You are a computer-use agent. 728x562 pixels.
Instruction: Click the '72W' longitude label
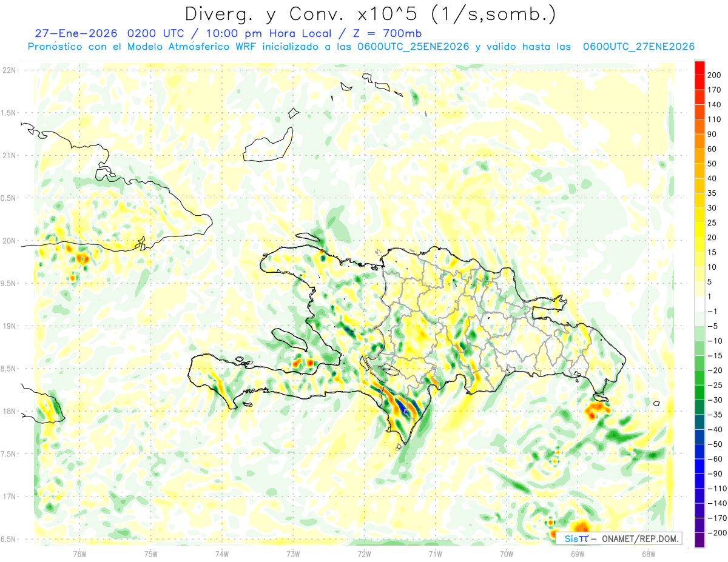click(x=364, y=554)
